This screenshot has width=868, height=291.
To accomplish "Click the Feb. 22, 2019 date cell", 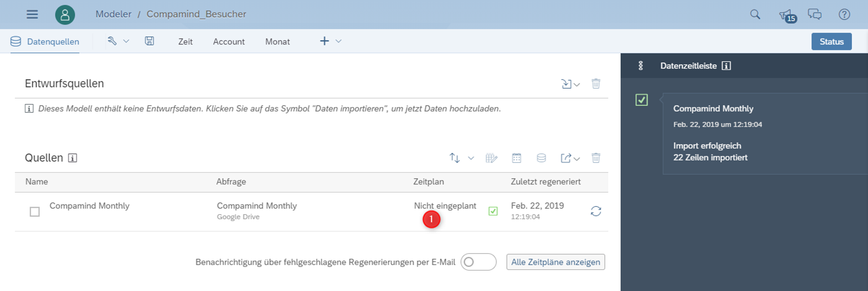I will pos(537,206).
